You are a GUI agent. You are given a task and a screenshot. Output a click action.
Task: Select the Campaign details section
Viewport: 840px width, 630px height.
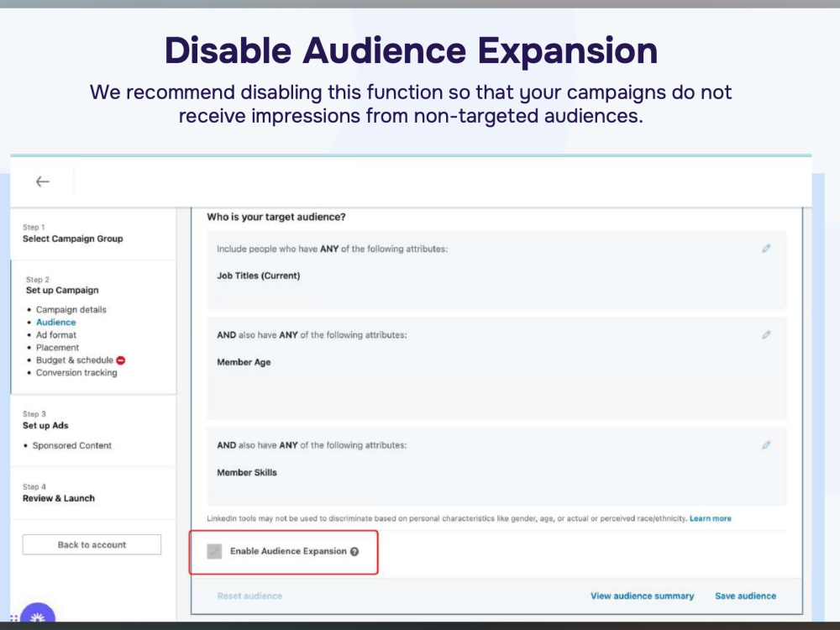click(71, 310)
